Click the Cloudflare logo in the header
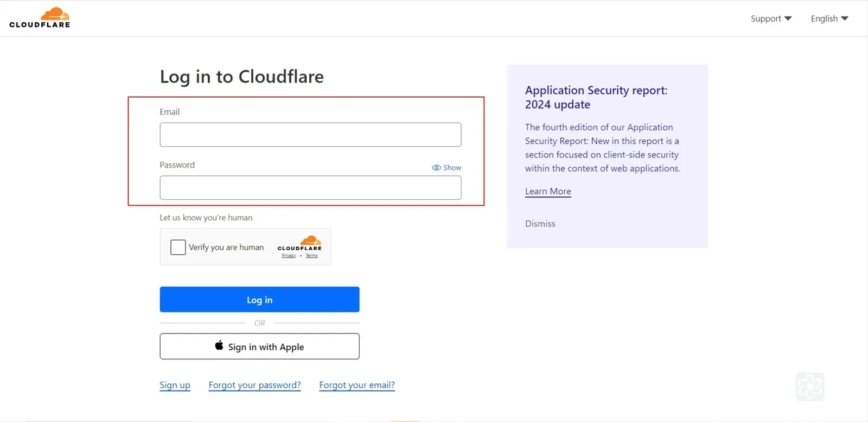Image resolution: width=868 pixels, height=422 pixels. [x=40, y=18]
